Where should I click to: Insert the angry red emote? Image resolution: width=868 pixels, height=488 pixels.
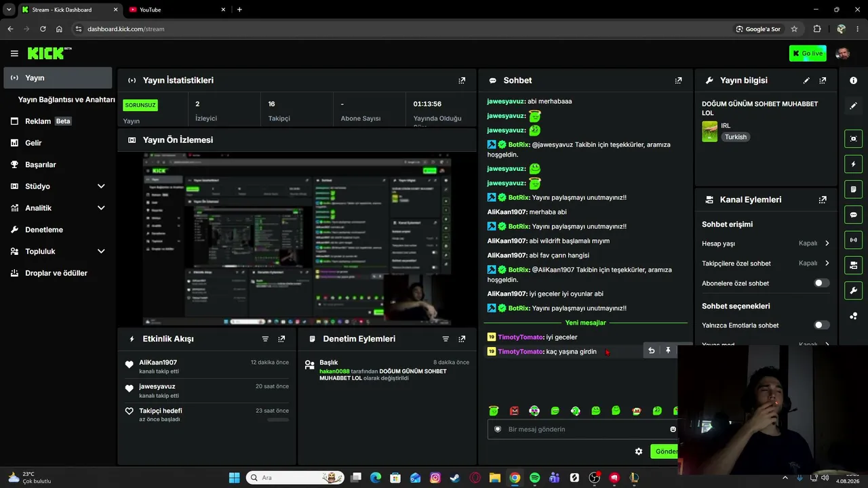[x=514, y=411]
